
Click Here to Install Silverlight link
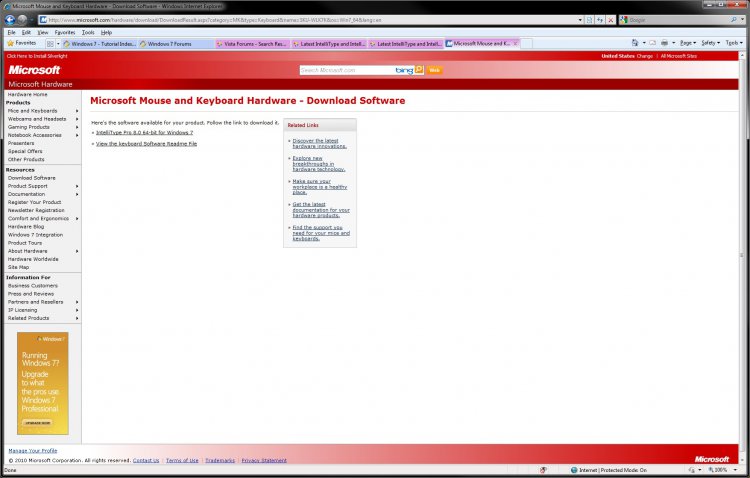(37, 56)
